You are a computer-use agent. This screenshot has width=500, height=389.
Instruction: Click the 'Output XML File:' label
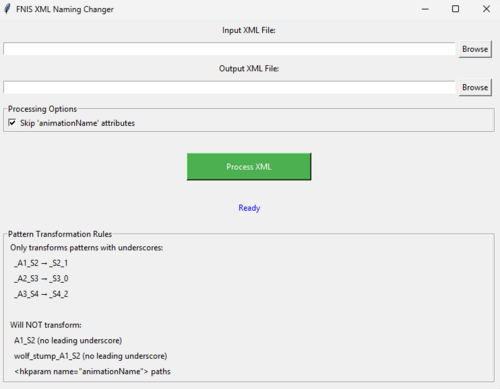click(x=249, y=69)
